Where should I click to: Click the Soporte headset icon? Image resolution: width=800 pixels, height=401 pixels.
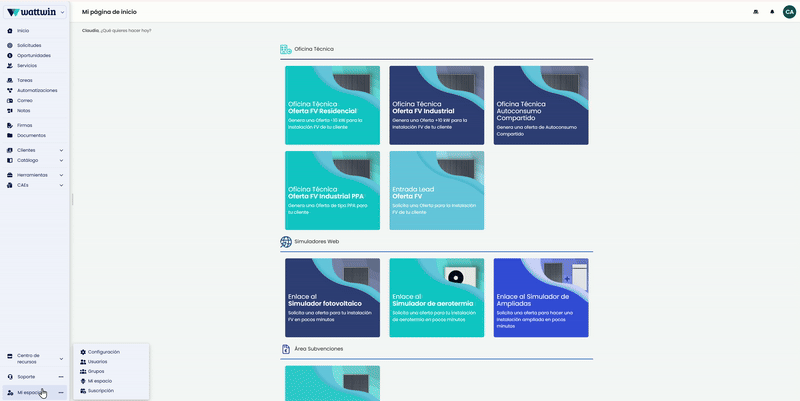pyautogui.click(x=11, y=377)
